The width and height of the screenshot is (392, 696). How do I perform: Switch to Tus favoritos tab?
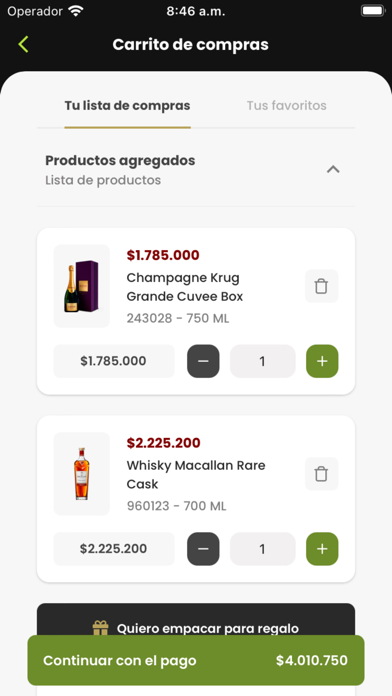(286, 106)
